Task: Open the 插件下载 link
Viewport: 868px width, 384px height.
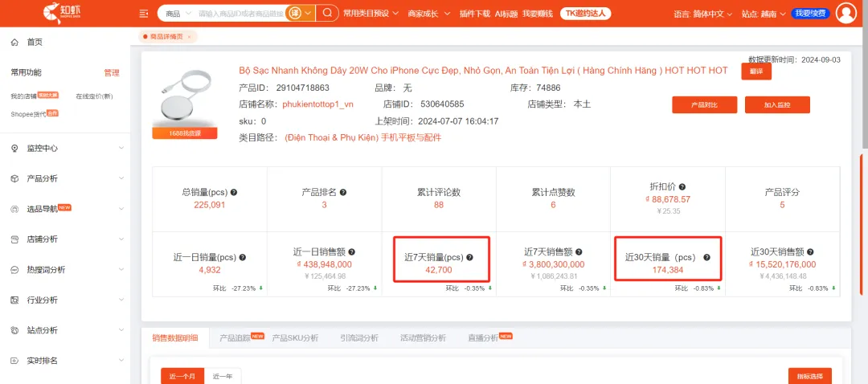Action: point(474,14)
